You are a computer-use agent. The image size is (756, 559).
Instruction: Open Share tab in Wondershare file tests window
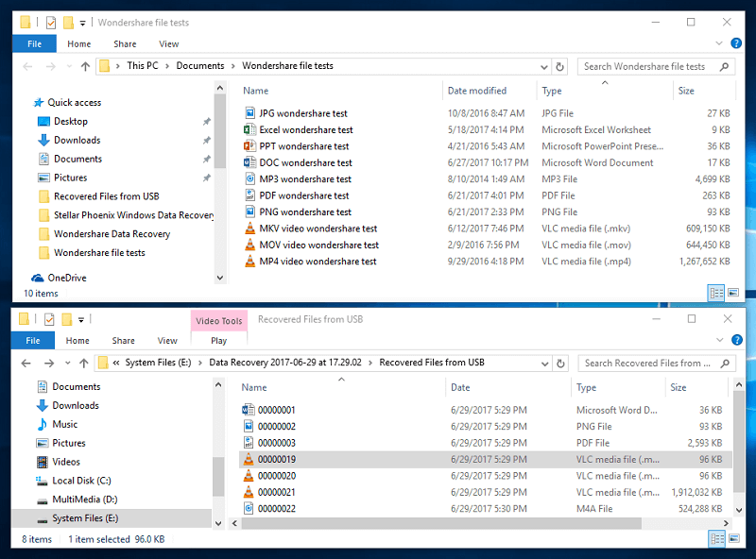[125, 43]
